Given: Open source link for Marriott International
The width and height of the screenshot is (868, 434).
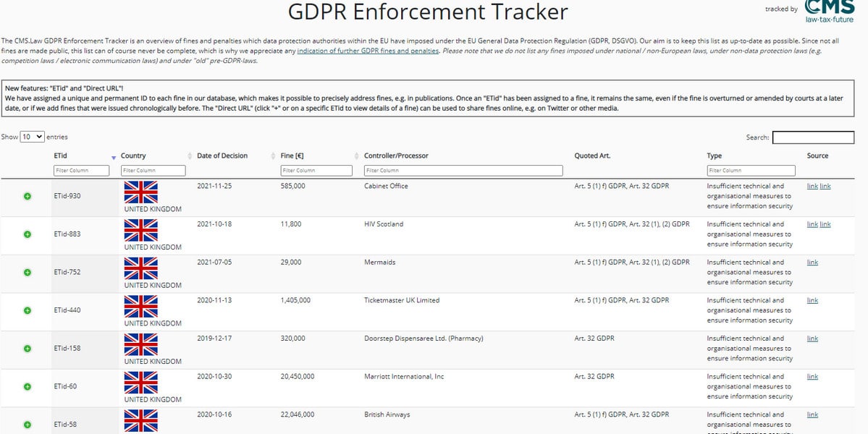Looking at the screenshot, I should click(x=812, y=377).
